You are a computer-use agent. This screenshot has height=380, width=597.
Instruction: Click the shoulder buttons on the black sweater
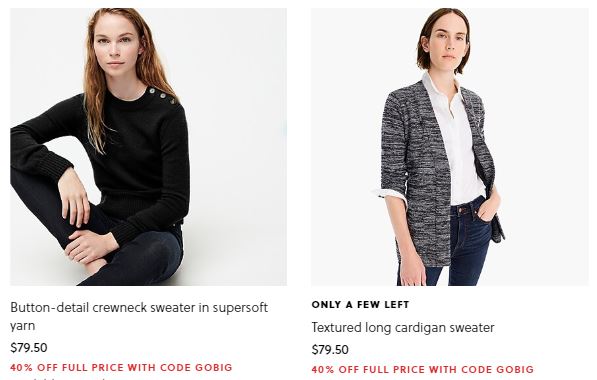163,95
